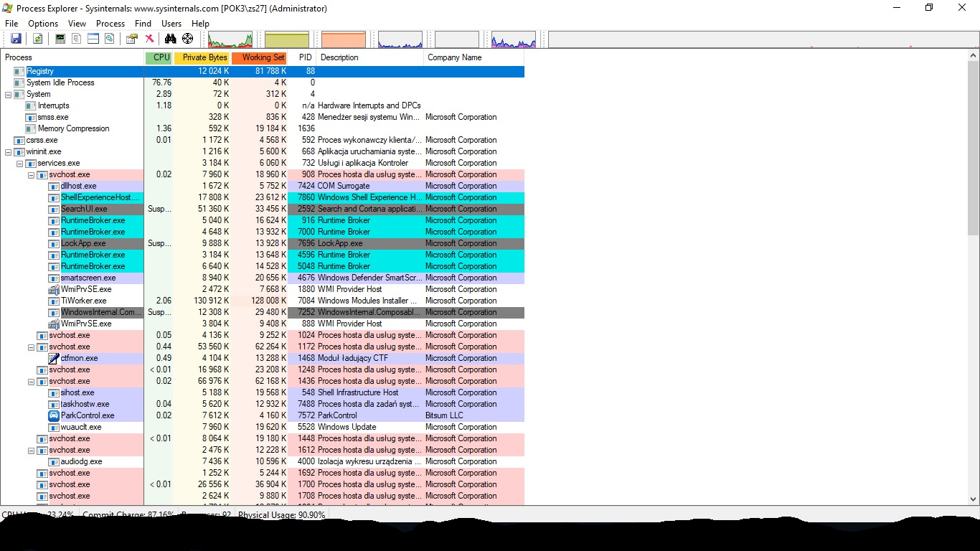Click the yellow commit history mini graph

pos(287,39)
